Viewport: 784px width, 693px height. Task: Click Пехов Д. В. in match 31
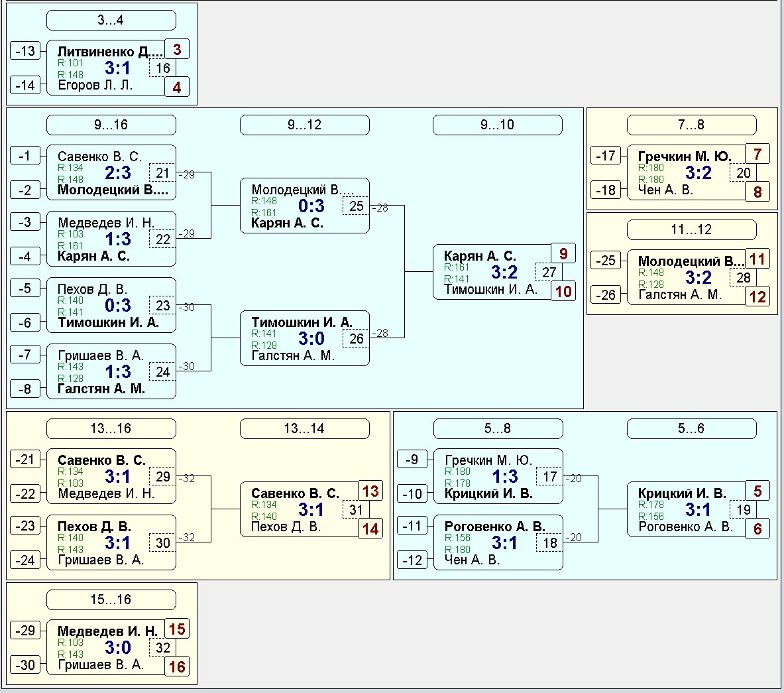tap(286, 527)
